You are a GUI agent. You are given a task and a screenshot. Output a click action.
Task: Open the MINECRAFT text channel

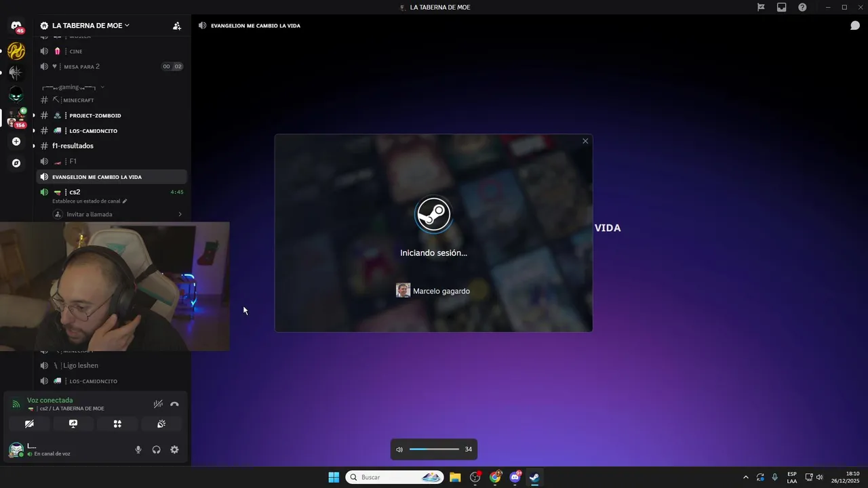coord(111,100)
